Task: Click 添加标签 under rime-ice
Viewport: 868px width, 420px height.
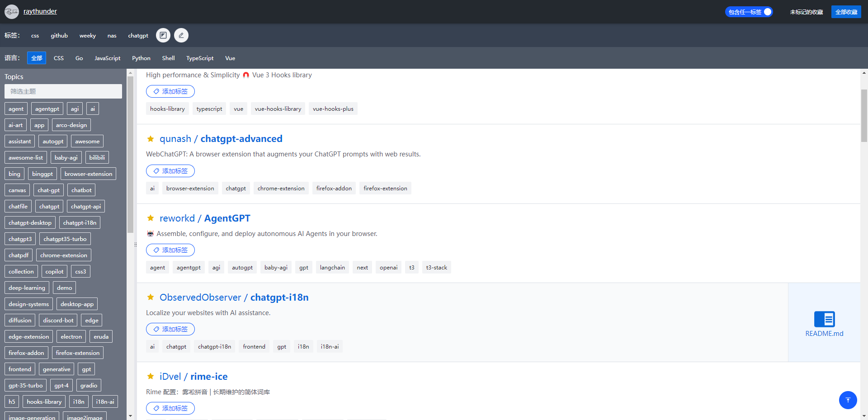Action: pos(170,408)
